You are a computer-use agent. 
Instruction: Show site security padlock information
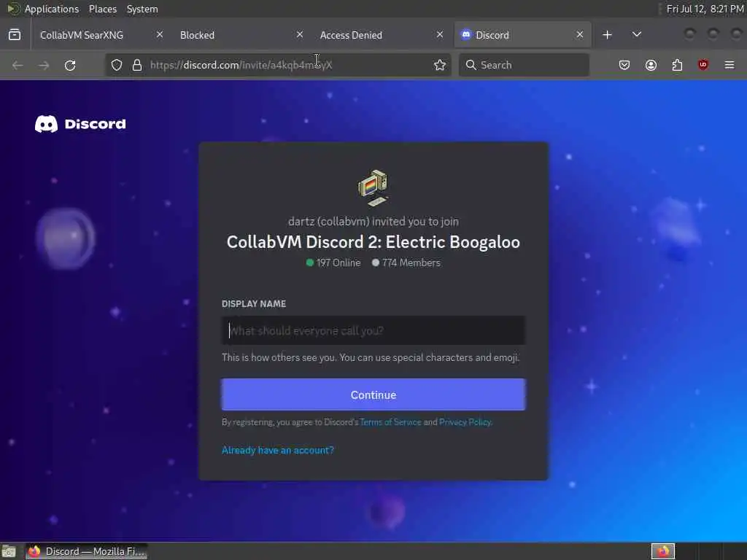point(137,65)
